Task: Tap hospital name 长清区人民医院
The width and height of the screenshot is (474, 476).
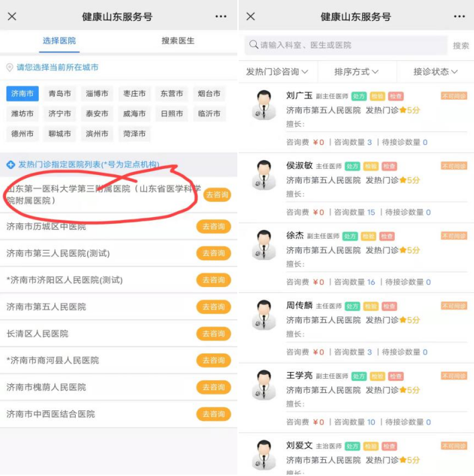Action: tap(38, 334)
